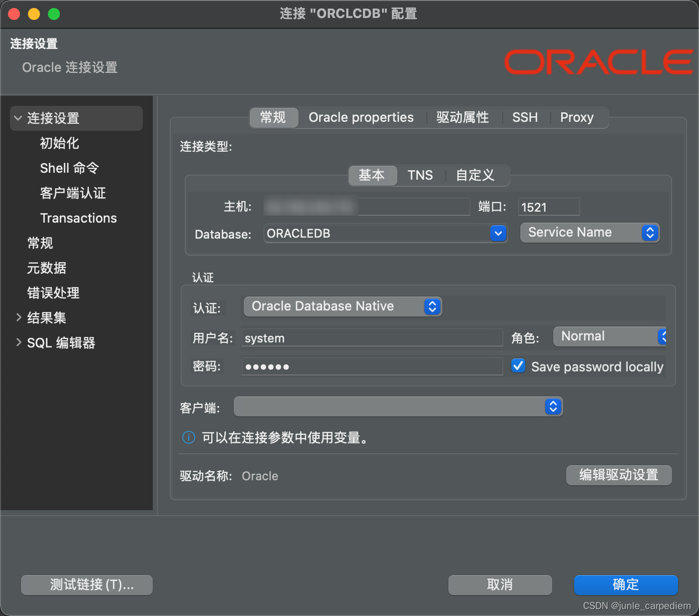Switch to the Oracle properties tab
Viewport: 699px width, 616px height.
pos(361,118)
